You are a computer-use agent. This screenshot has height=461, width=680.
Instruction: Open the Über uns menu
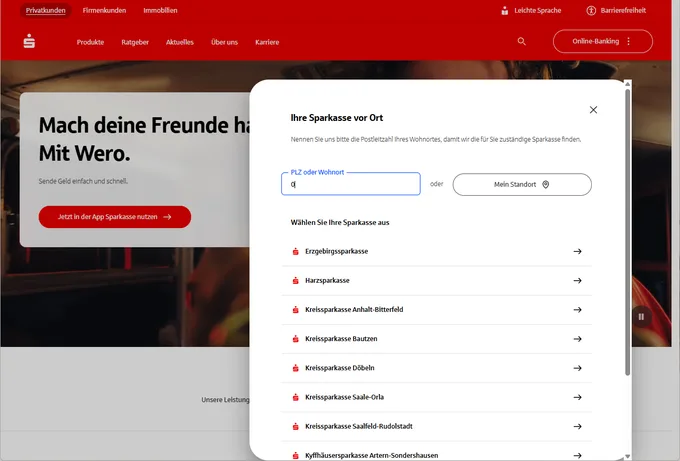click(x=224, y=42)
